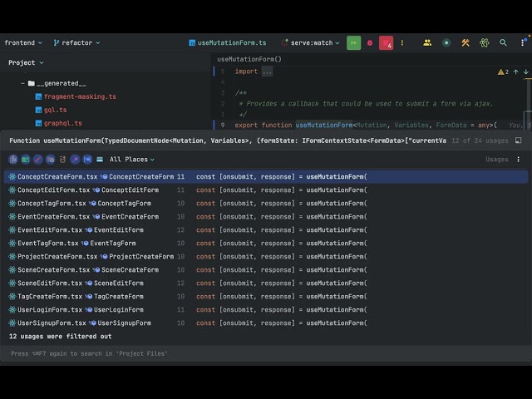Screen dimensions: 532x399
Task: Click the comment 'Provides a callback' line
Action: tap(366, 104)
